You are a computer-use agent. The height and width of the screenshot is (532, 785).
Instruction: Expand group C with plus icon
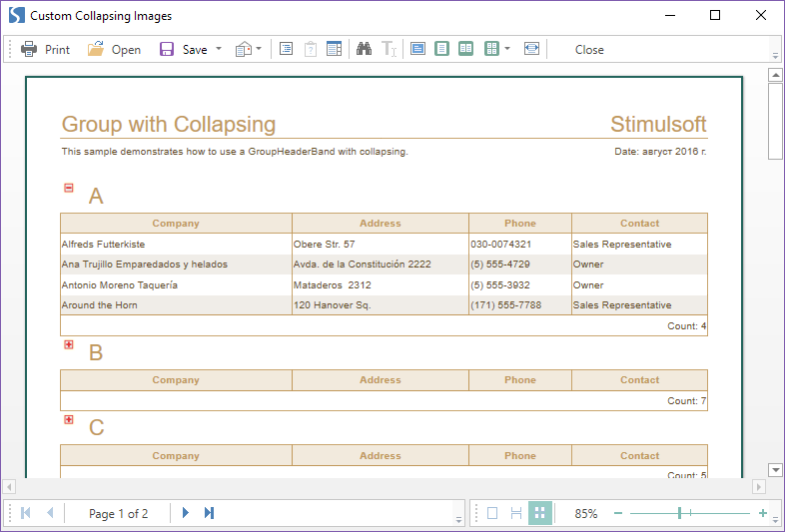(69, 420)
